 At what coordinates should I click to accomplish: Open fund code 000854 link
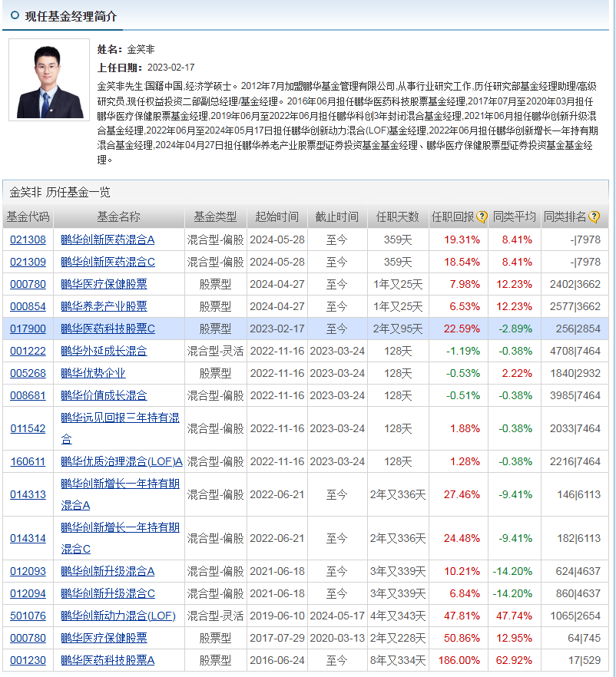28,306
